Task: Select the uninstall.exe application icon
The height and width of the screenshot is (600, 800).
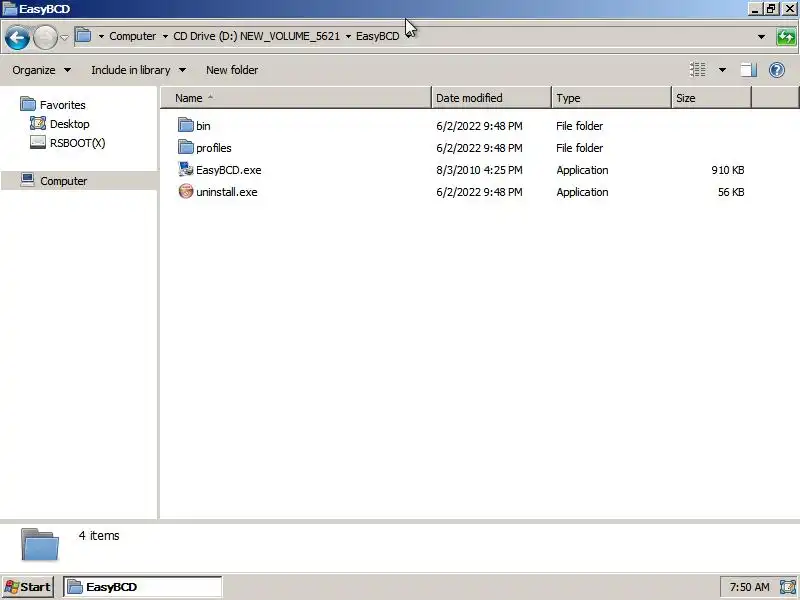Action: point(186,191)
